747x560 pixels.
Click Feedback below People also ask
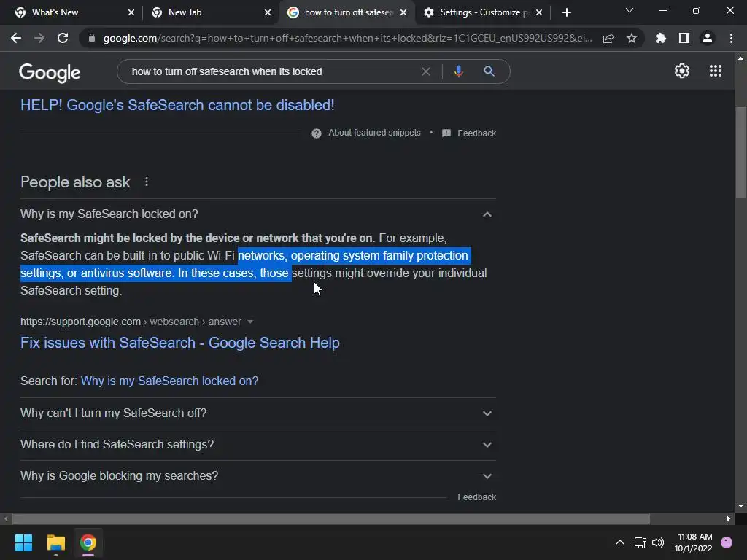(477, 497)
